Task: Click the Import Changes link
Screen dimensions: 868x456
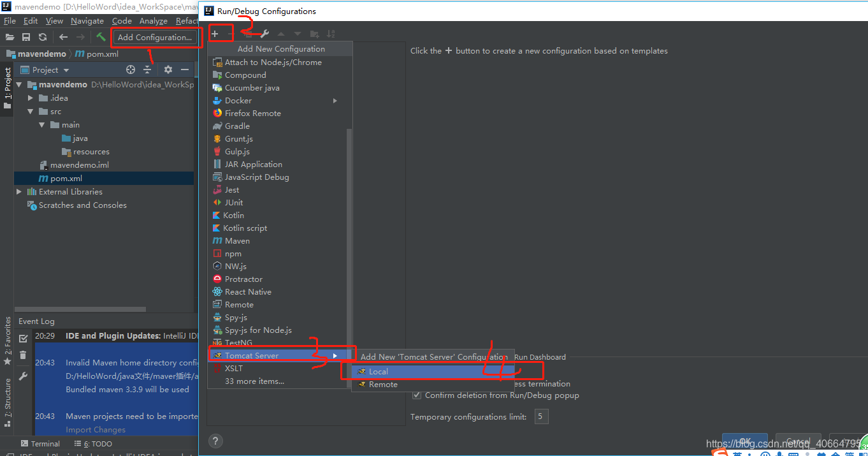Action: click(96, 430)
